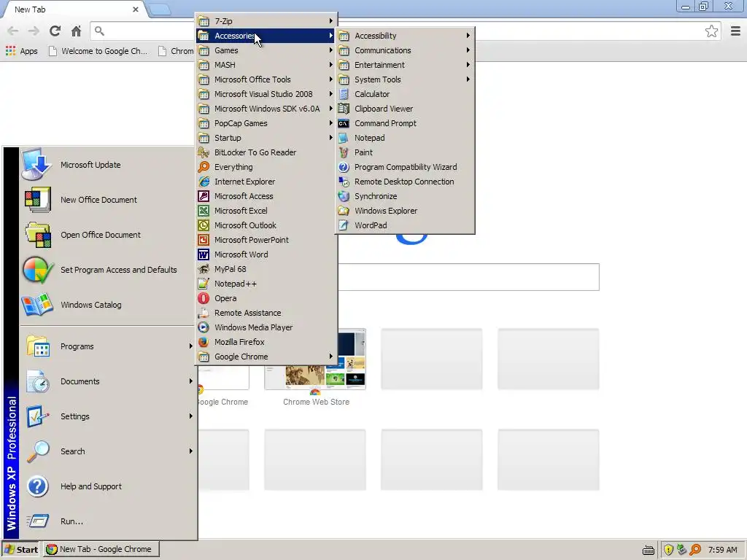Viewport: 747px width, 560px height.
Task: Open the Search submenu in Start
Action: point(107,451)
